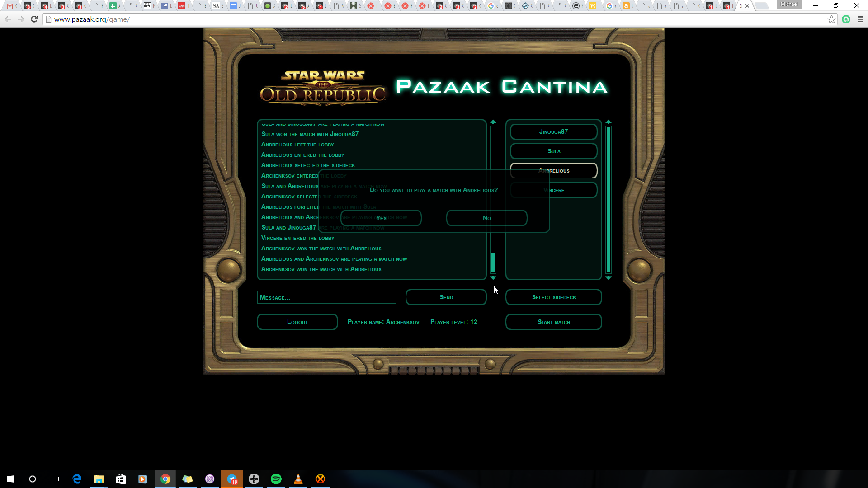Select player Sula in the lobby list
Screen dimensions: 868x488
pyautogui.click(x=553, y=151)
